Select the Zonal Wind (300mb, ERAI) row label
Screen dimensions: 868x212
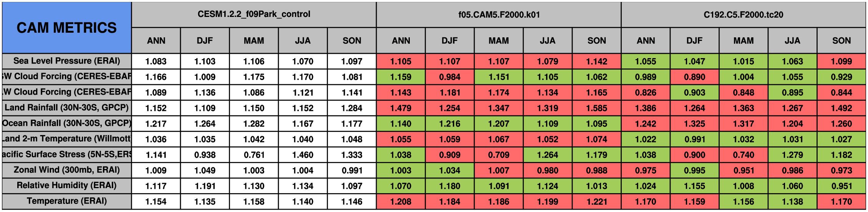coord(66,170)
